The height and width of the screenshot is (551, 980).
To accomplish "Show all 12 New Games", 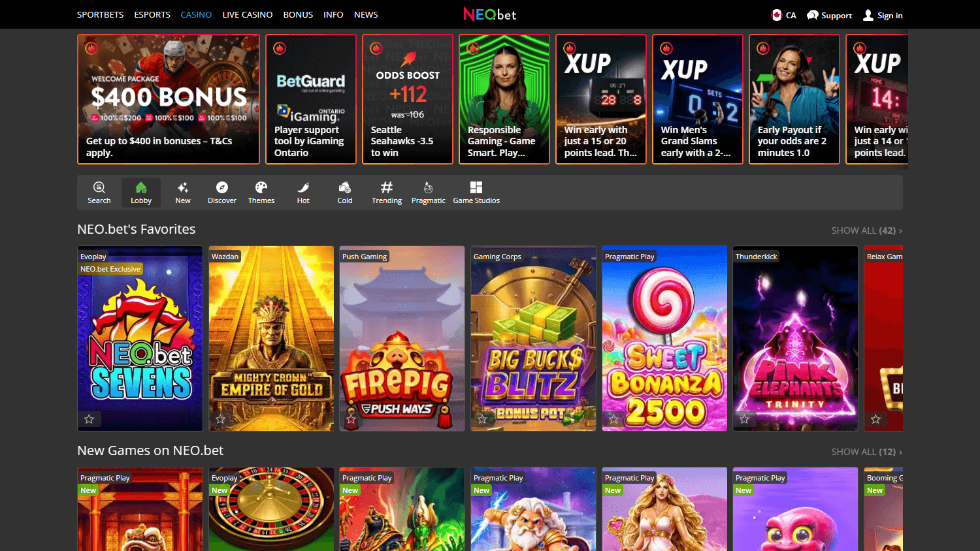I will (x=866, y=452).
